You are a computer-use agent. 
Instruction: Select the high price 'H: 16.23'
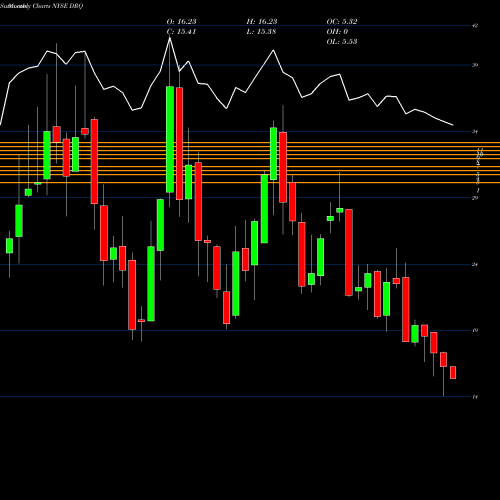(262, 21)
